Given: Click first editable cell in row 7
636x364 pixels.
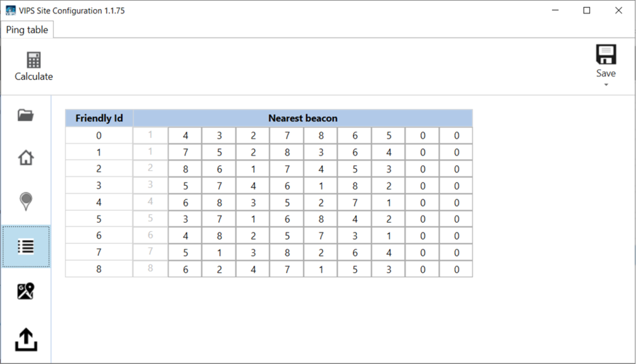Looking at the screenshot, I should [x=185, y=252].
